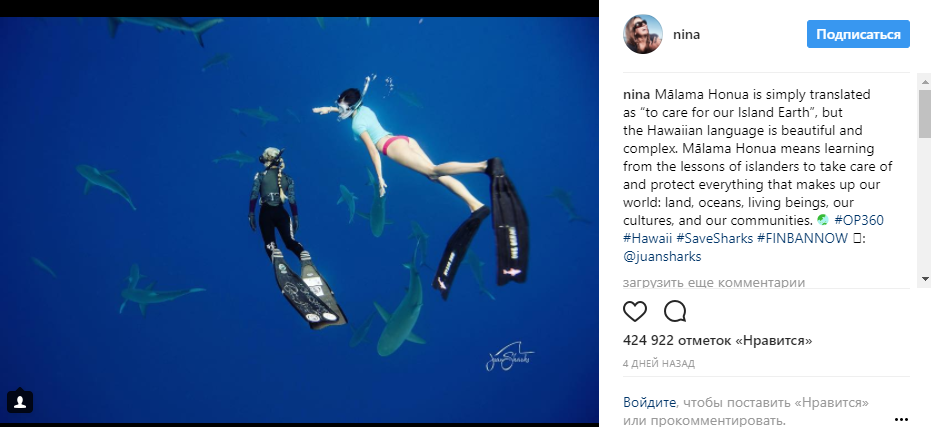Open the three-dot more options menu

tap(901, 419)
